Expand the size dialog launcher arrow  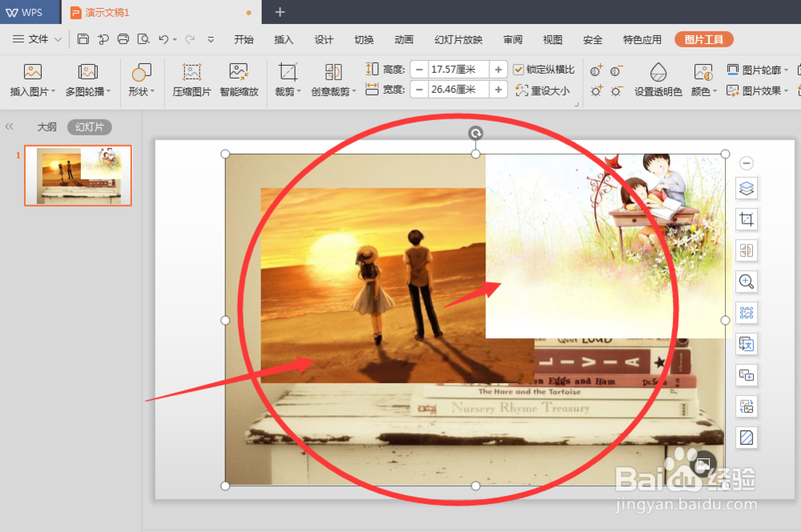pyautogui.click(x=576, y=104)
